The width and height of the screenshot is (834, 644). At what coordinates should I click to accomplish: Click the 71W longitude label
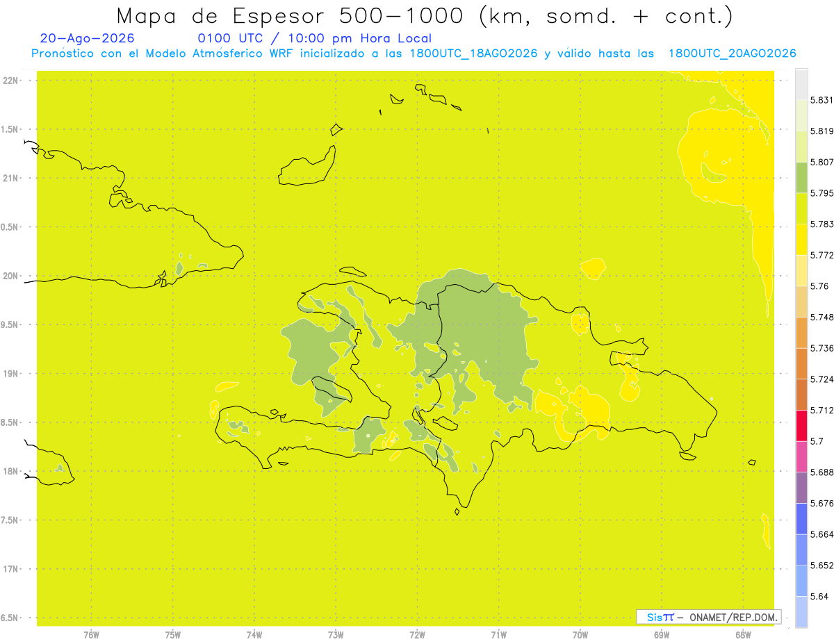(498, 635)
